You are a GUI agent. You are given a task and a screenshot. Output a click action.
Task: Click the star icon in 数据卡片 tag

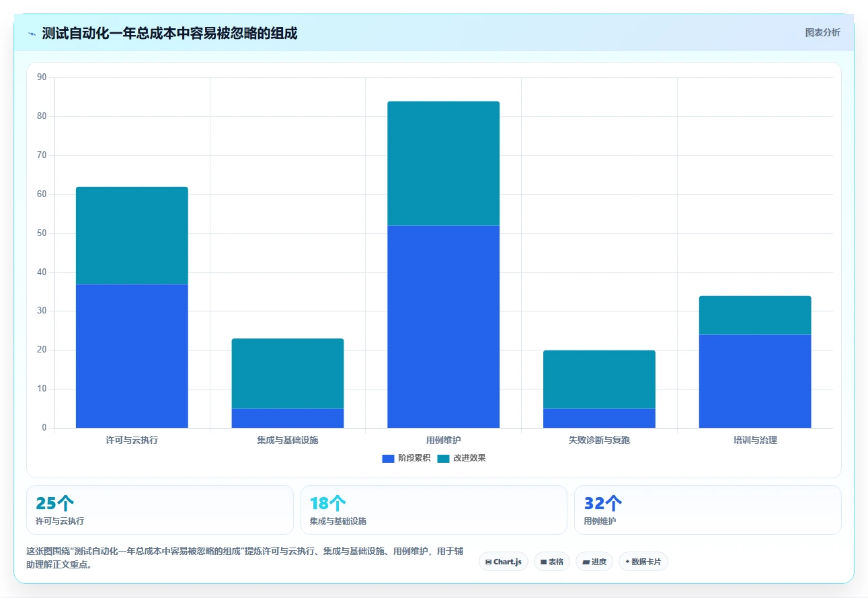[627, 562]
